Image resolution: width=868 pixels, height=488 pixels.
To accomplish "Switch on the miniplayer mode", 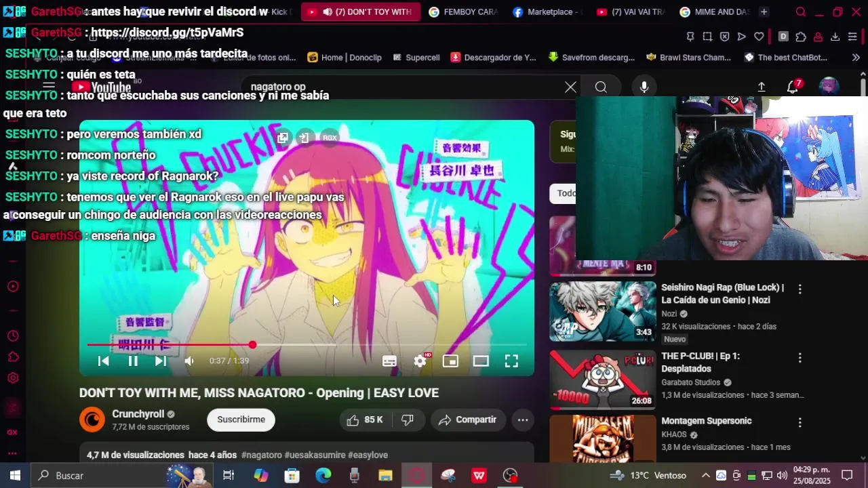I will pos(450,361).
